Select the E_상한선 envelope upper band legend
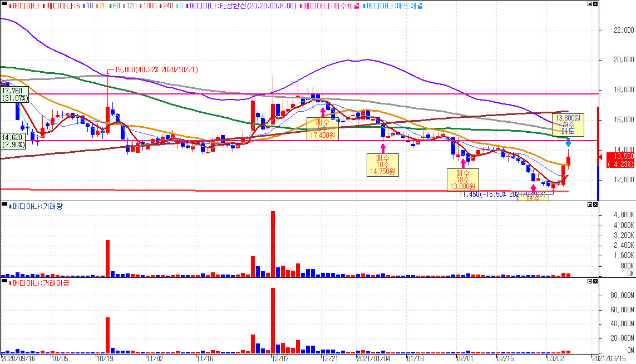Viewport: 636px width, 364px height. (x=241, y=6)
